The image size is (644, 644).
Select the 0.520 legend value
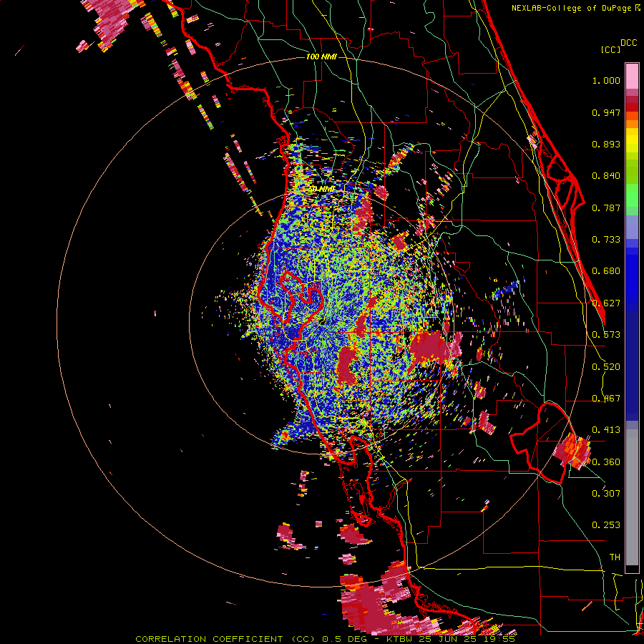(x=606, y=367)
